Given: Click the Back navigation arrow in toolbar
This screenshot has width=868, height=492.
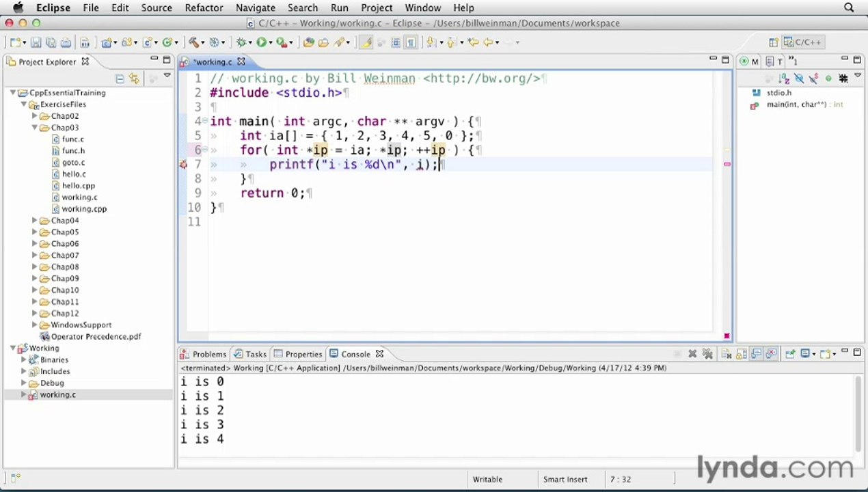Looking at the screenshot, I should (488, 42).
